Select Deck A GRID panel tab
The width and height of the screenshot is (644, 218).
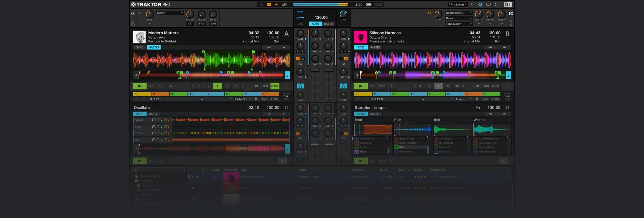click(x=286, y=99)
